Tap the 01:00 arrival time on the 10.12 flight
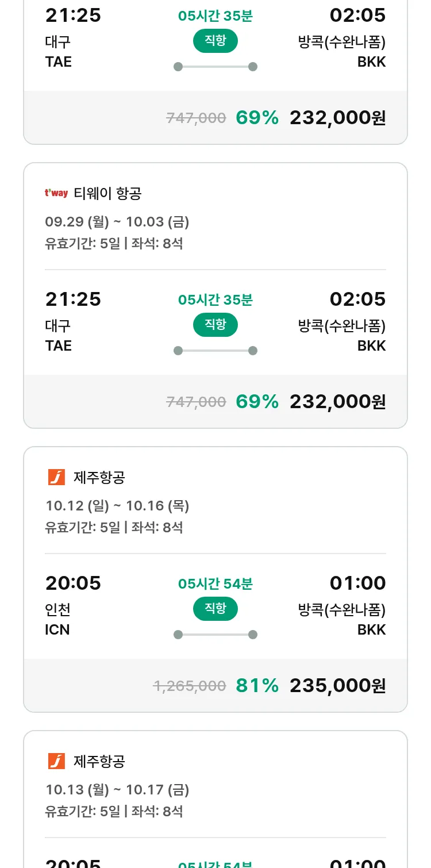The image size is (431, 868). (357, 583)
